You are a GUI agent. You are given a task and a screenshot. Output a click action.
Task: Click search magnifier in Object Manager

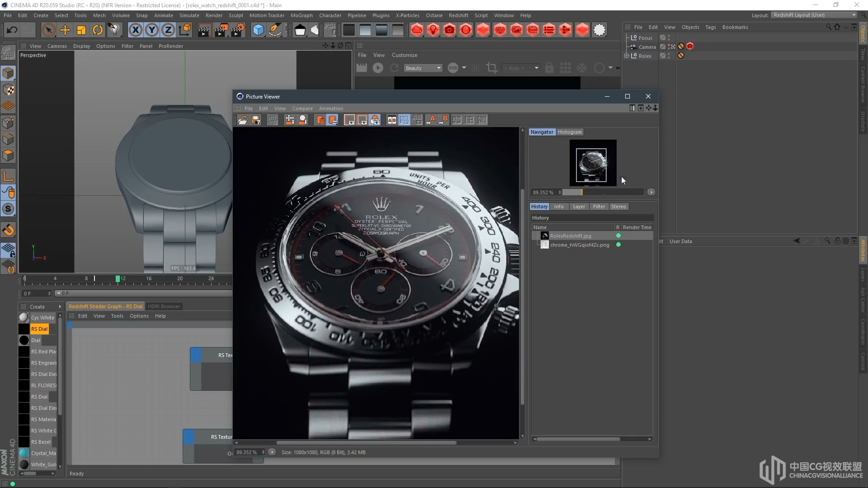(828, 27)
